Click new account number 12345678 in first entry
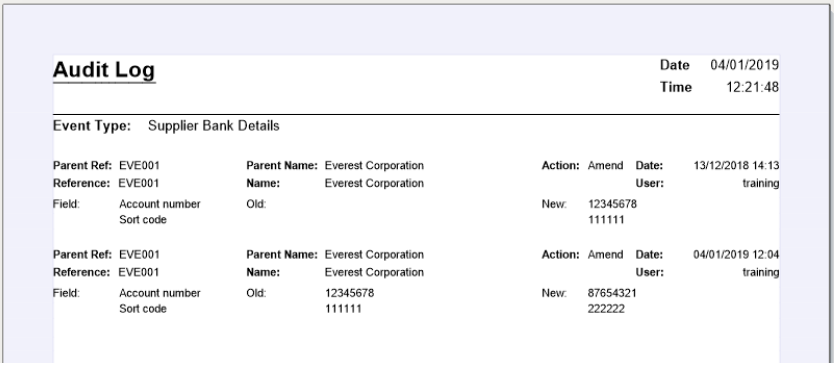This screenshot has width=834, height=365. pyautogui.click(x=612, y=204)
